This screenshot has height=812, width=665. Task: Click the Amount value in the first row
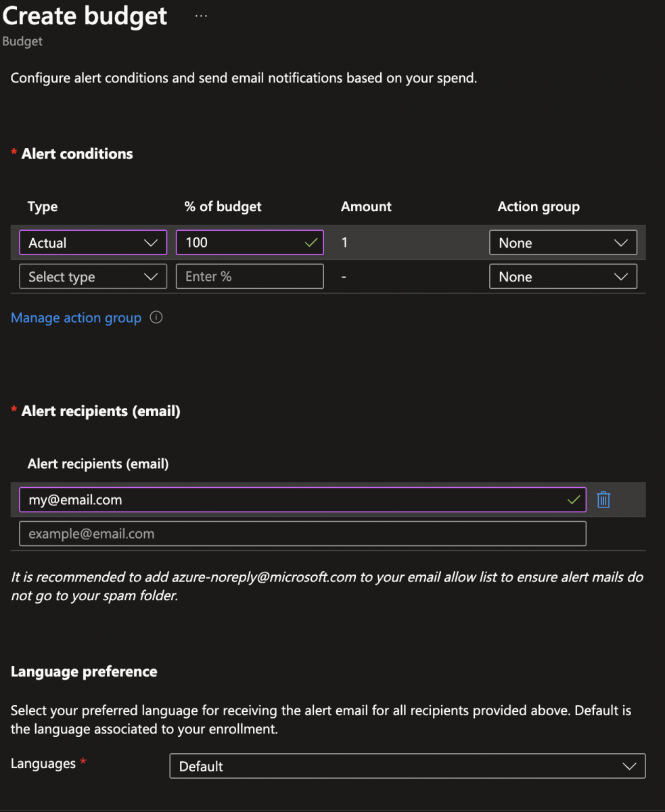[344, 242]
